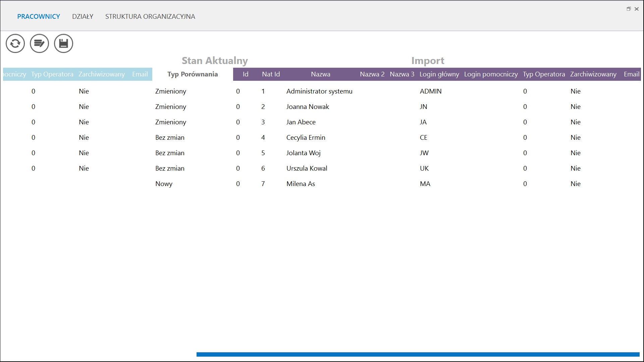Click the save floppy disk icon
644x362 pixels.
click(x=63, y=44)
